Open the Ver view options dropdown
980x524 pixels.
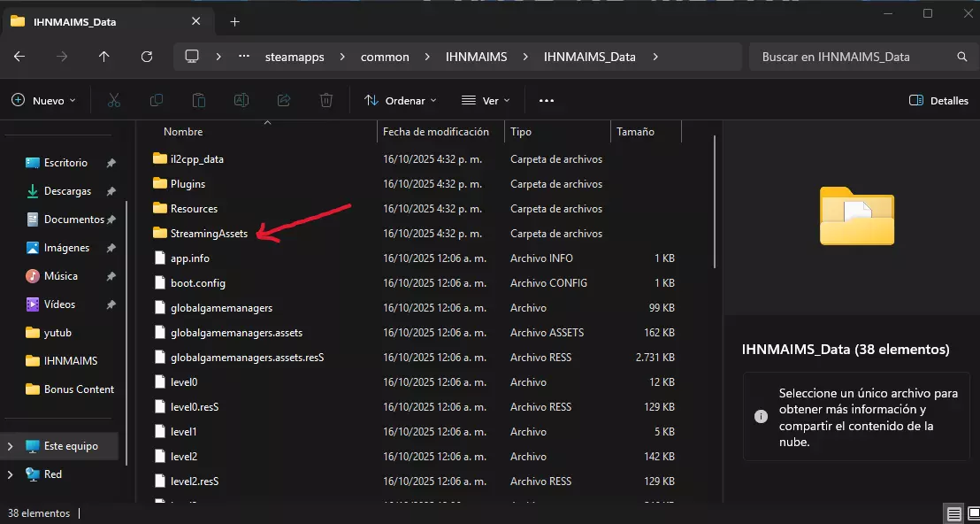[x=486, y=101]
